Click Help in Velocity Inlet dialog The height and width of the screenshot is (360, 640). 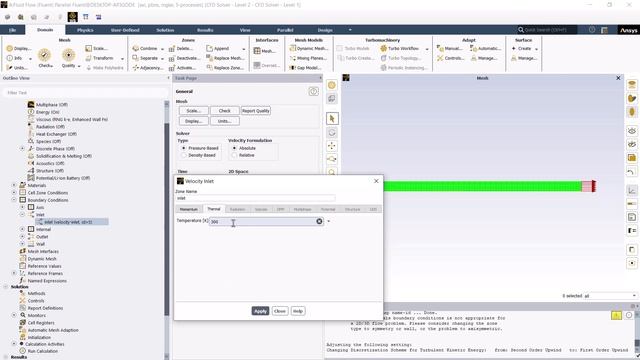point(298,311)
